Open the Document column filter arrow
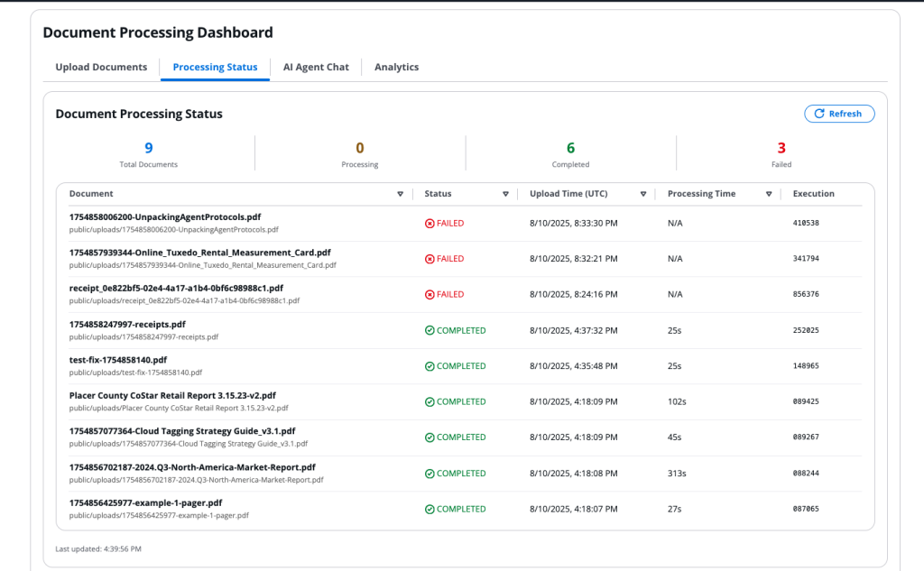924x571 pixels. click(x=400, y=194)
